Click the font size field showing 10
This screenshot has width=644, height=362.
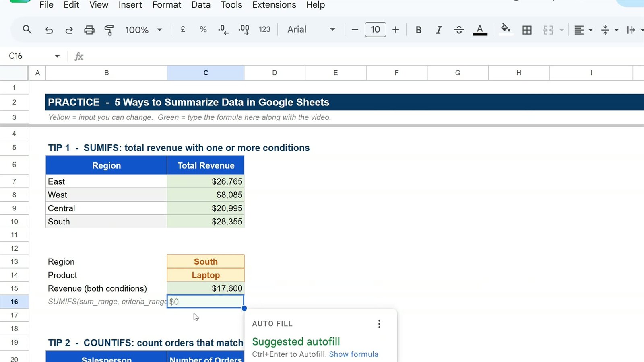pyautogui.click(x=375, y=29)
